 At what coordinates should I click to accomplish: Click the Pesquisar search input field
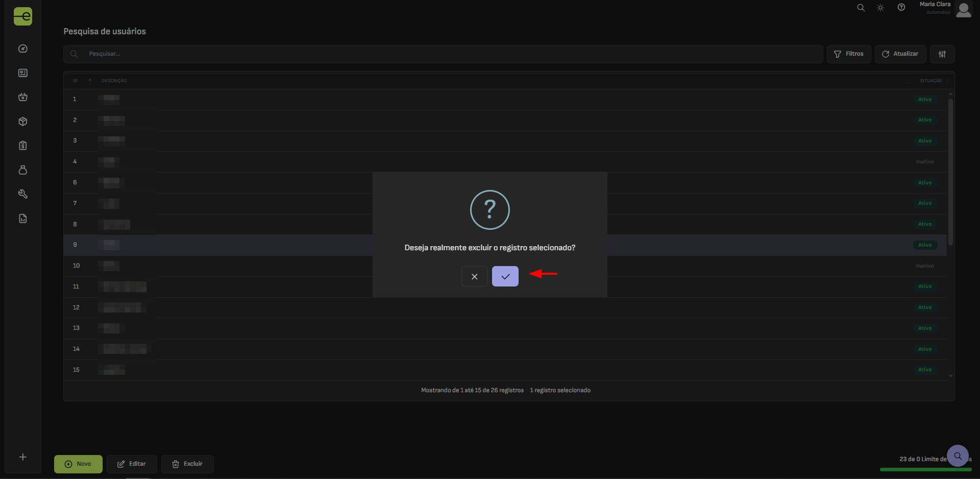[443, 54]
